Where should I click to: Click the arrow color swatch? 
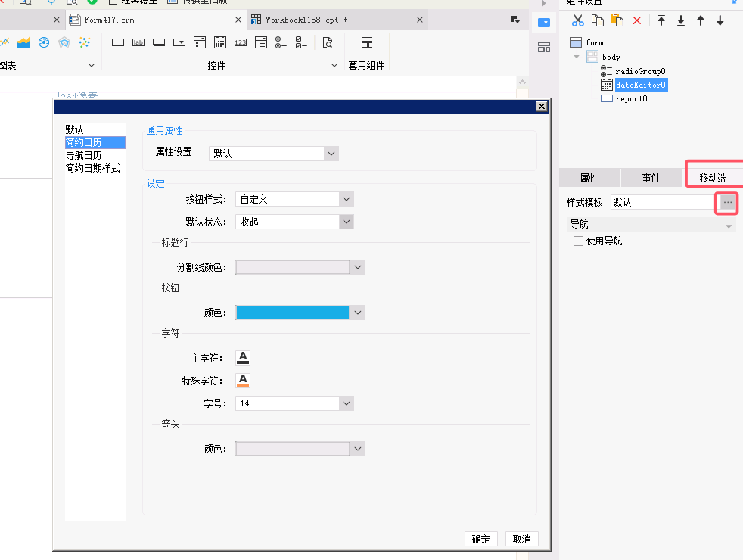[x=293, y=450]
